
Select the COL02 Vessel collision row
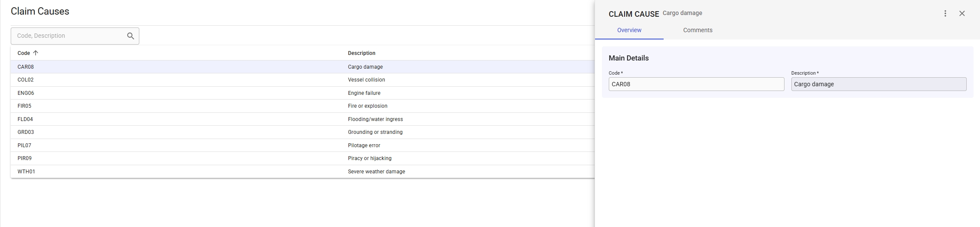tap(300, 80)
